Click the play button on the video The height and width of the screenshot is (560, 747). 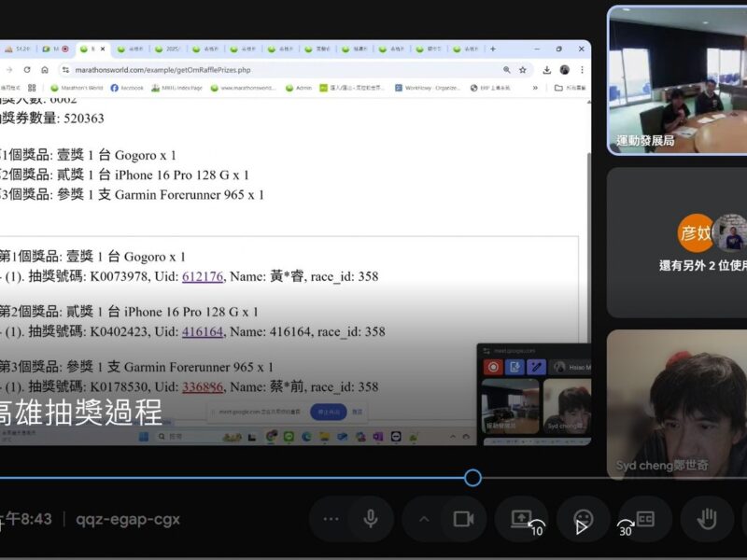point(581,527)
